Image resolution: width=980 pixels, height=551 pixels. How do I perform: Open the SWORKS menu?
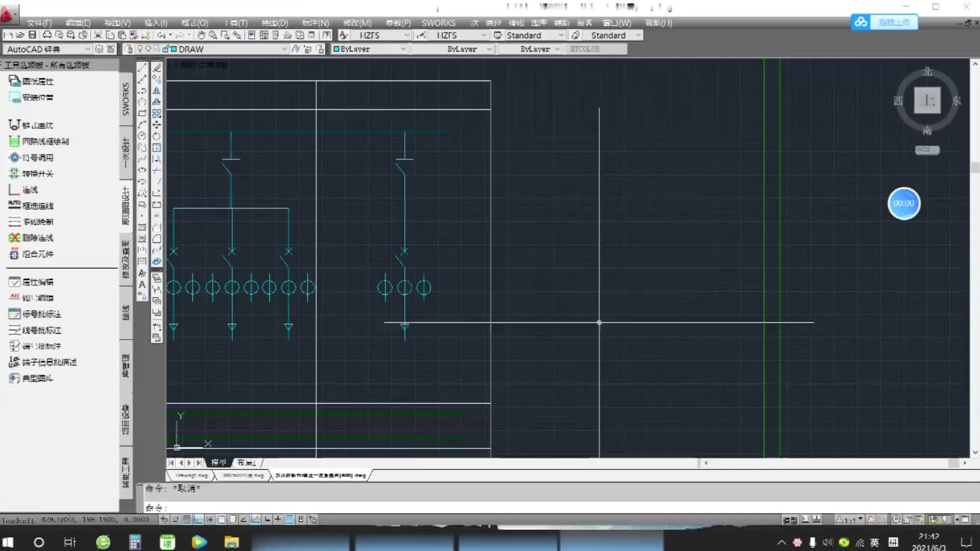[x=438, y=23]
